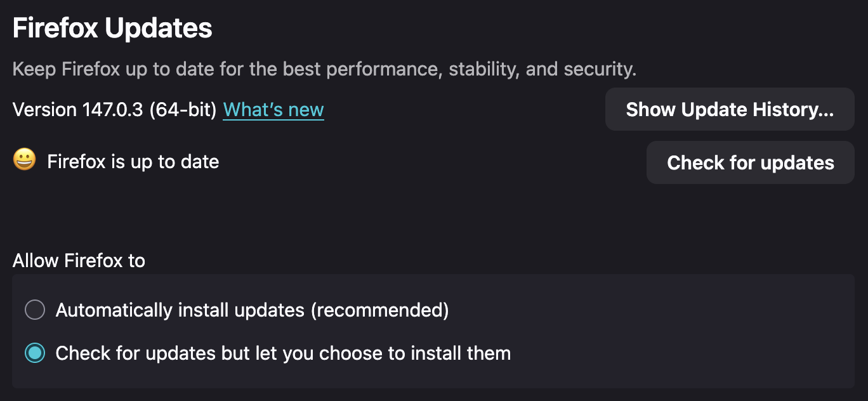The width and height of the screenshot is (868, 401).
Task: Click the "Allow Firefox to" group label
Action: tap(79, 261)
